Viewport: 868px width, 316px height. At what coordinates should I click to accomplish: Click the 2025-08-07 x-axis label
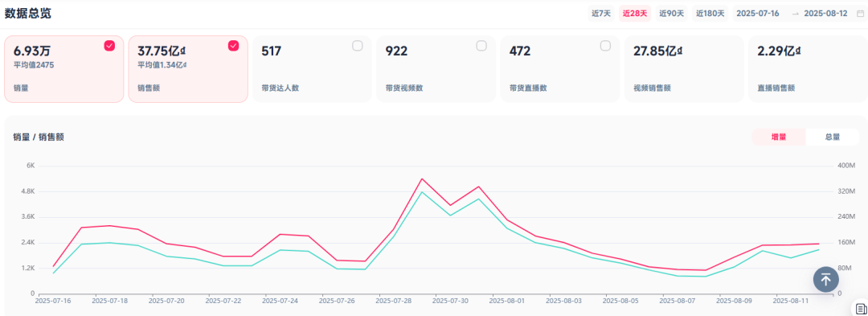coord(678,301)
